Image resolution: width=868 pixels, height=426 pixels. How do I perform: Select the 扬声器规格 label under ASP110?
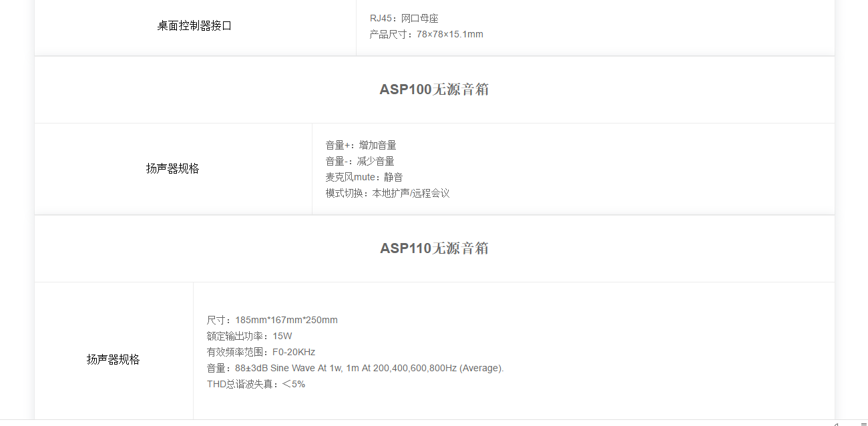[114, 359]
